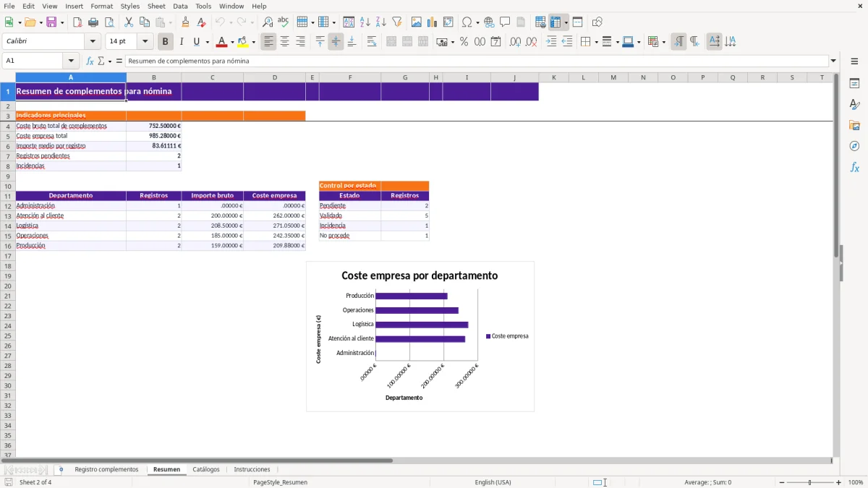This screenshot has width=868, height=488.
Task: Switch to Registro complementos sheet tab
Action: click(106, 469)
